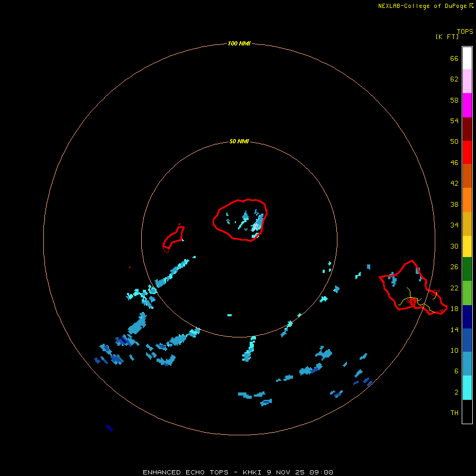The width and height of the screenshot is (476, 476).
Task: Click the 50 value on the legend
Action: (454, 142)
